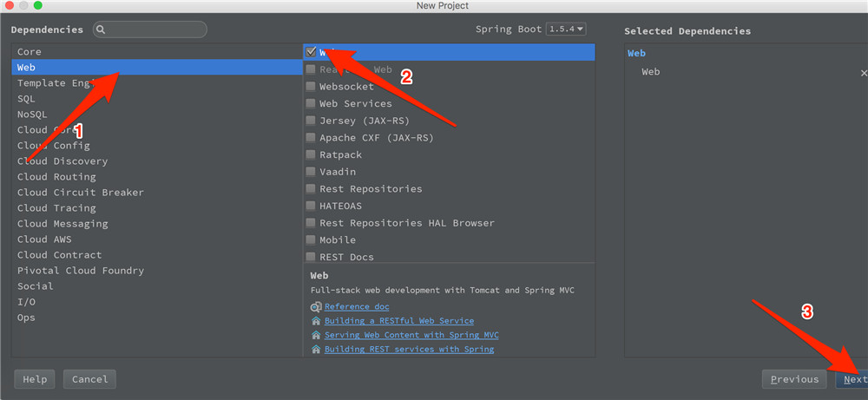The height and width of the screenshot is (400, 868).
Task: Select the SQL dependency category
Action: [x=27, y=99]
